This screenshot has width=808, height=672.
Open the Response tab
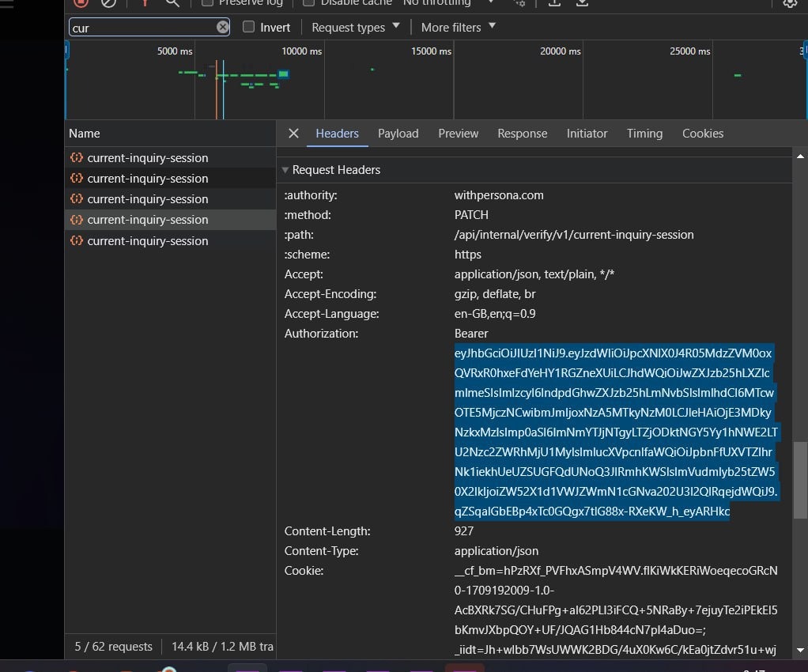522,134
